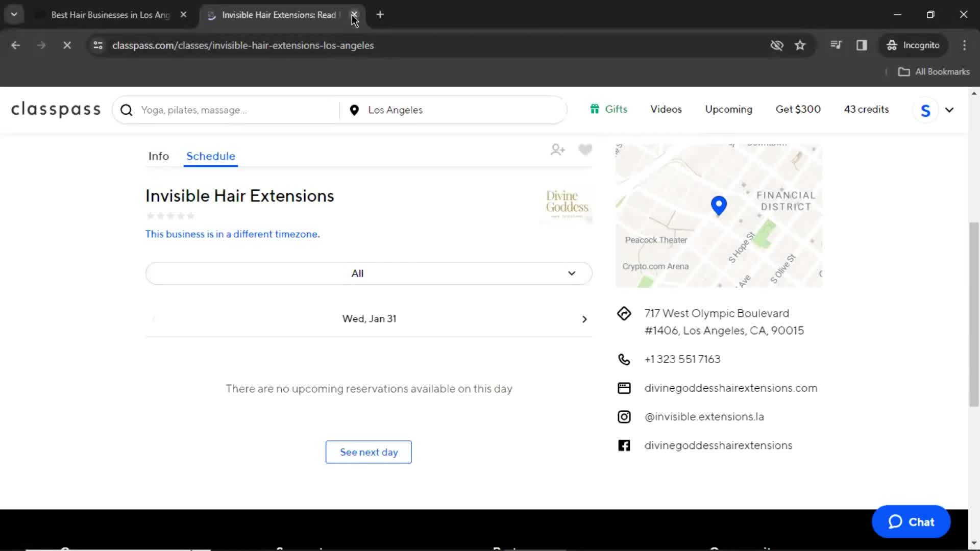Open the All filter dropdown

coord(369,273)
